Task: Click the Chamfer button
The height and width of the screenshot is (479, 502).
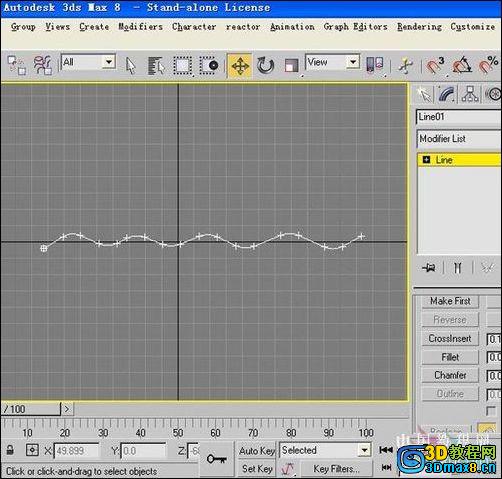Action: point(450,375)
